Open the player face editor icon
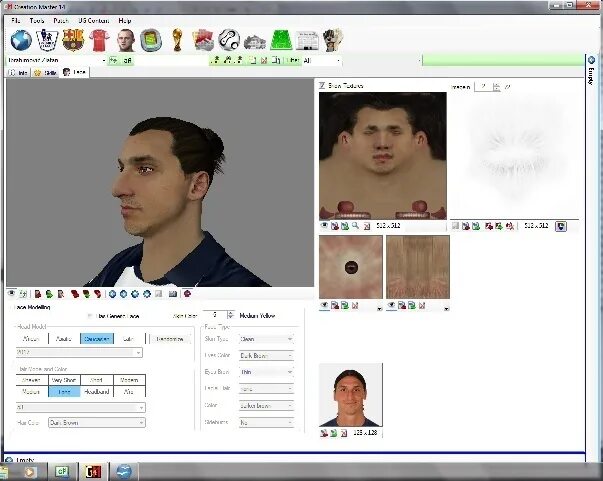Screen dimensions: 603x481 126,40
